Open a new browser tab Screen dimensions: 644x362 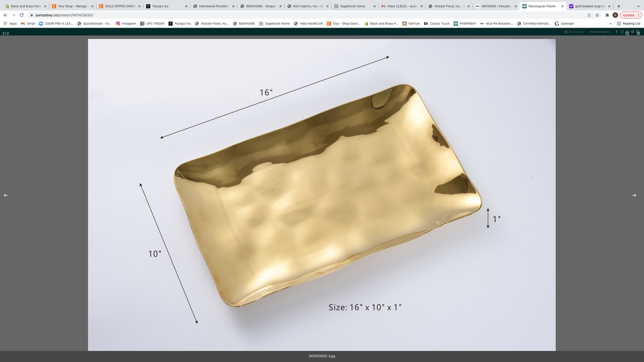(x=619, y=6)
